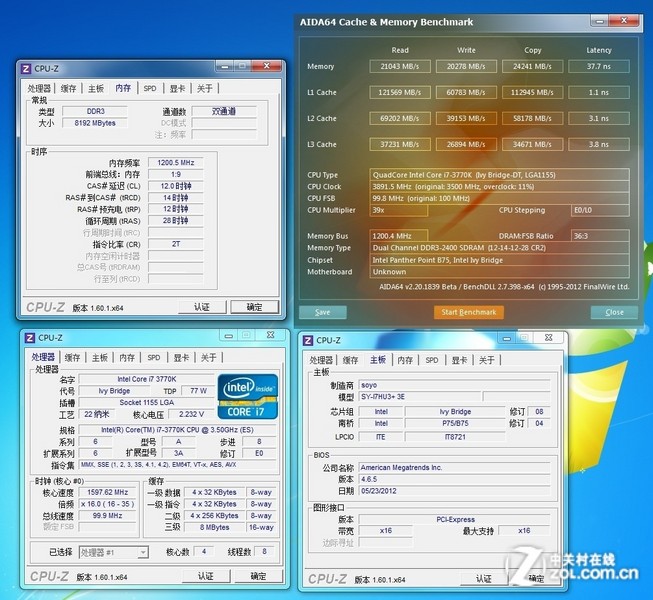Click memory size value 8192 MBytes
Image resolution: width=653 pixels, height=600 pixels.
tap(95, 123)
